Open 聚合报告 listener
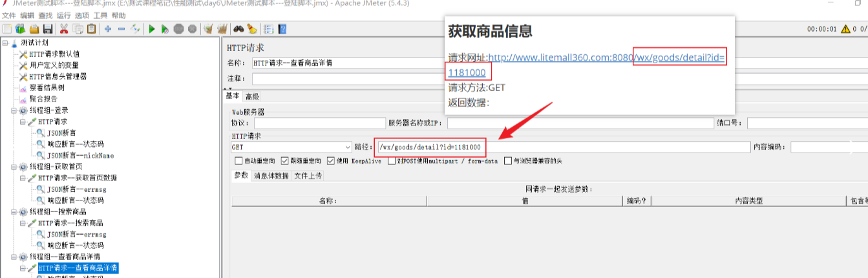The height and width of the screenshot is (278, 868). point(43,99)
